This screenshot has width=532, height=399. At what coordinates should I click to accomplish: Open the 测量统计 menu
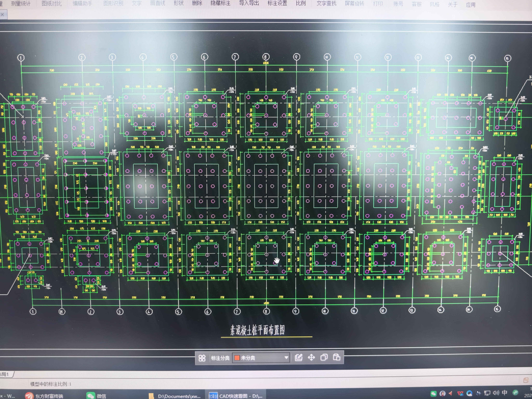(21, 4)
